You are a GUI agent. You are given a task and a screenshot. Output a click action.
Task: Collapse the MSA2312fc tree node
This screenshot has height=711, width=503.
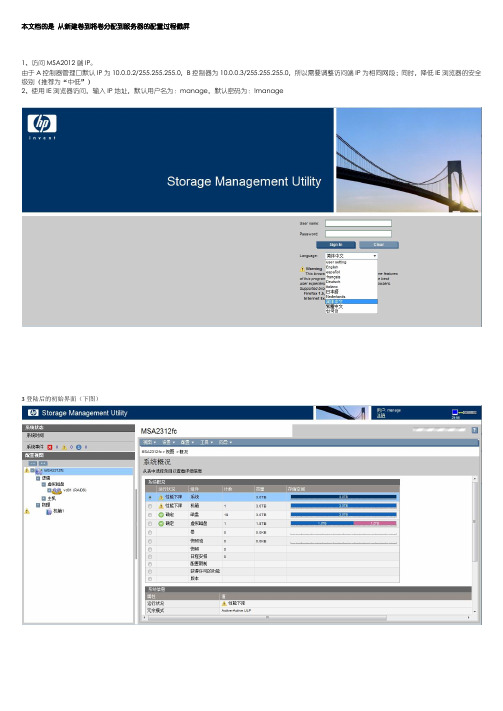(32, 471)
